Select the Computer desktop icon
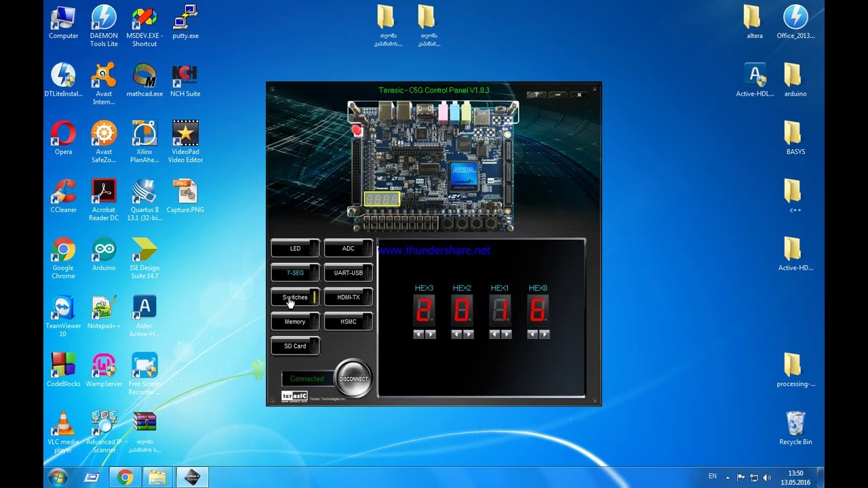The height and width of the screenshot is (488, 868). [x=63, y=22]
